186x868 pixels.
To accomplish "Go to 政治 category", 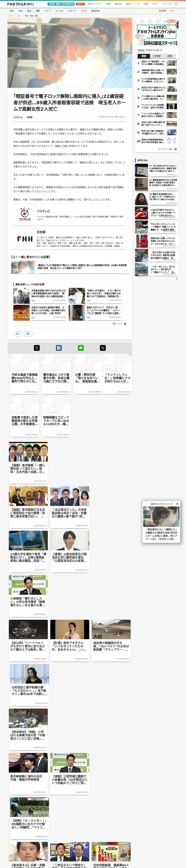I will [12, 11].
